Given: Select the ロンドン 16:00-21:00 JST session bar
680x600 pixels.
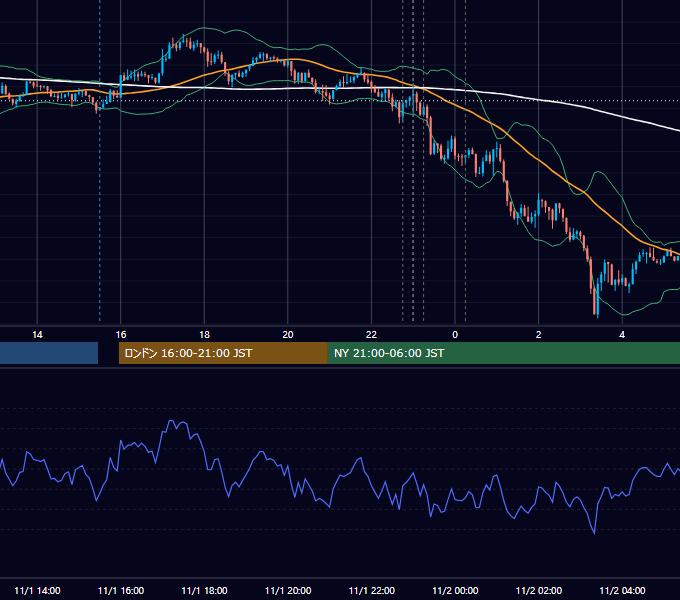Looking at the screenshot, I should pos(223,353).
